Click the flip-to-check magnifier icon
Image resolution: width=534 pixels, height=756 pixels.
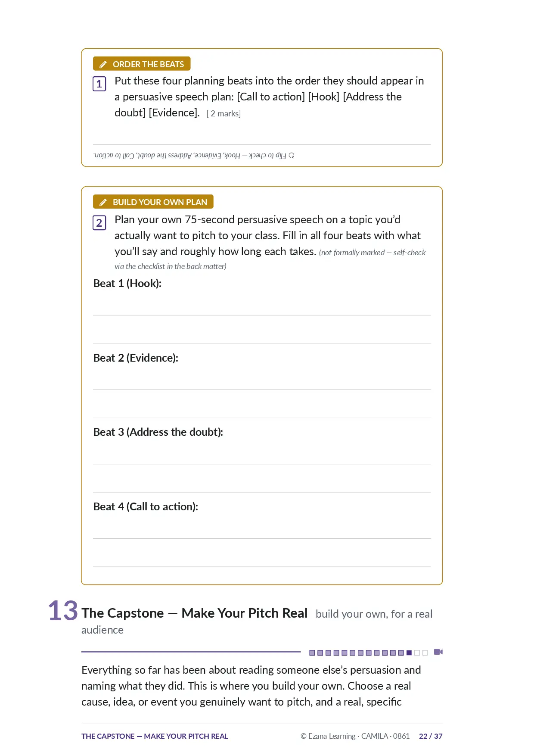pos(292,155)
